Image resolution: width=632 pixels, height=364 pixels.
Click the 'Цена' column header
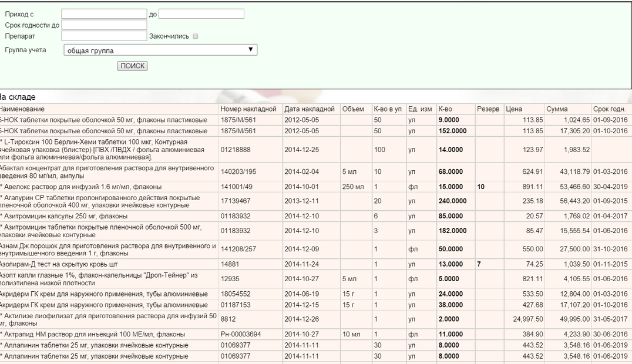pyautogui.click(x=514, y=109)
